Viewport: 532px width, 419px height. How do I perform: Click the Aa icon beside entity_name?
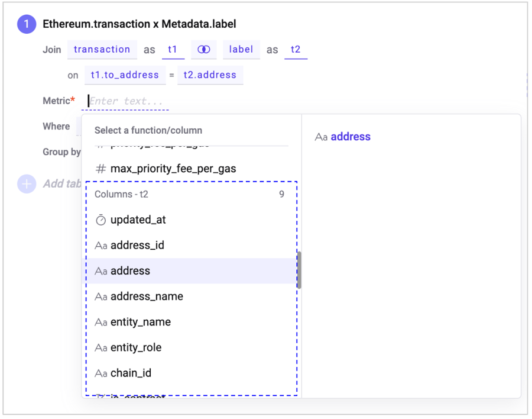pos(100,323)
